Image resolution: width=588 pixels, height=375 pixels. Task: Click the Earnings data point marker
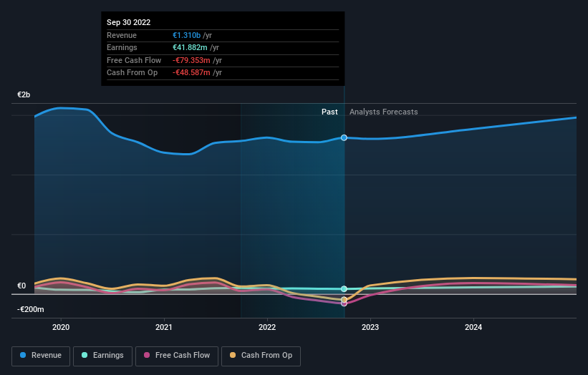coord(344,289)
